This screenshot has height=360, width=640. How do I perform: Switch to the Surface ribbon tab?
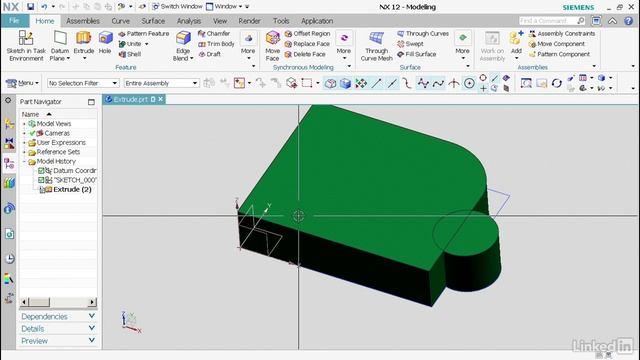(x=153, y=21)
